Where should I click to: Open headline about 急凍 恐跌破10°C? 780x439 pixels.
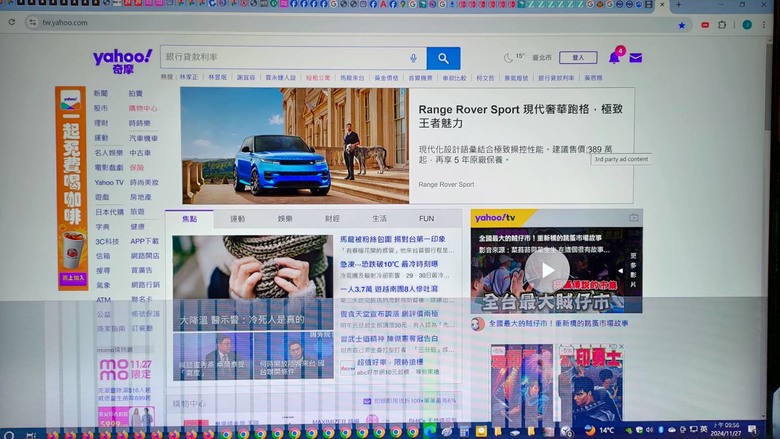(x=389, y=264)
